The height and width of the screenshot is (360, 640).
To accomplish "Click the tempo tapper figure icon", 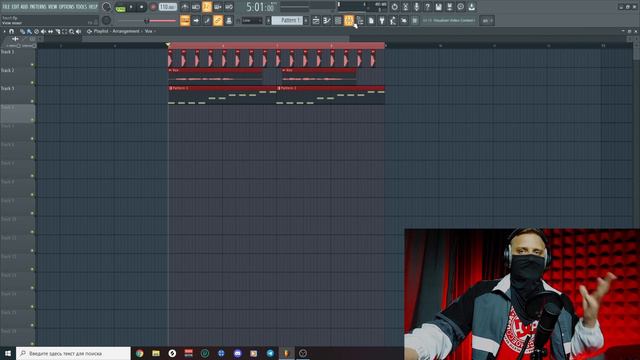I will pos(393,20).
